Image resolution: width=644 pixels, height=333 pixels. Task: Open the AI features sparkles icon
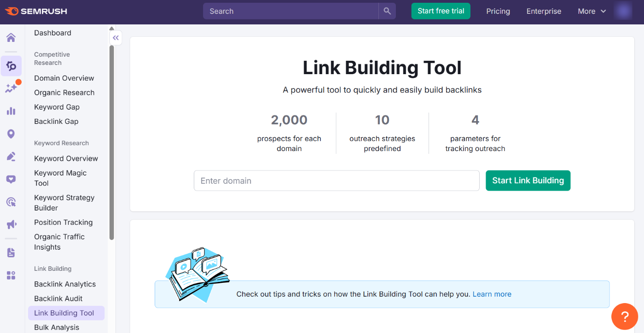point(11,88)
